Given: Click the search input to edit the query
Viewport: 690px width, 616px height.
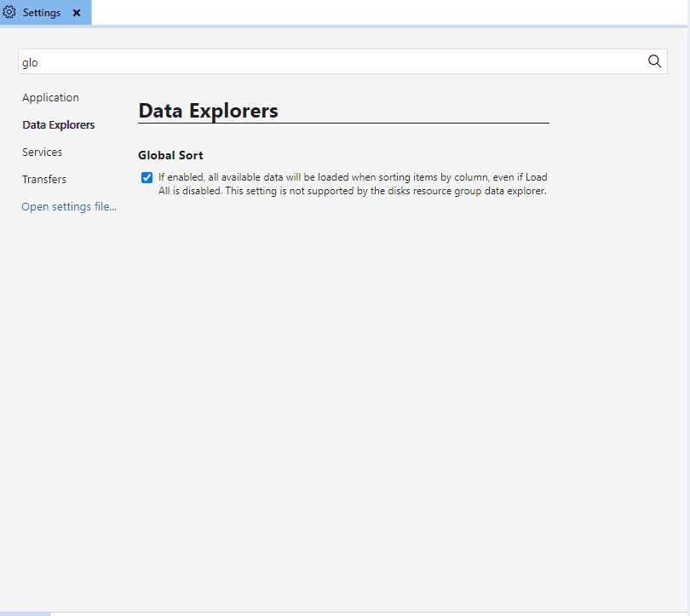Looking at the screenshot, I should (341, 61).
